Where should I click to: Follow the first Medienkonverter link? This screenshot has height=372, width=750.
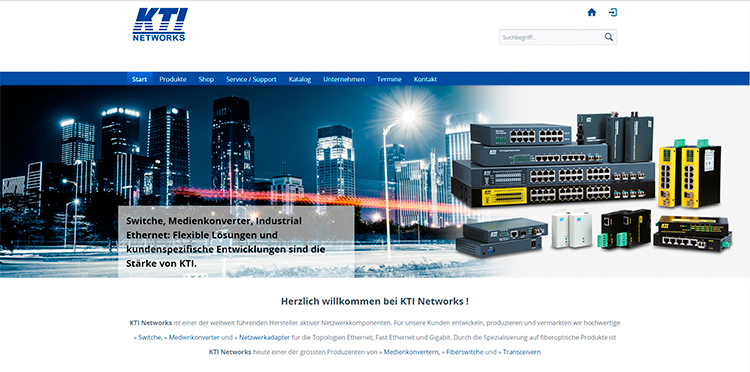tap(194, 337)
